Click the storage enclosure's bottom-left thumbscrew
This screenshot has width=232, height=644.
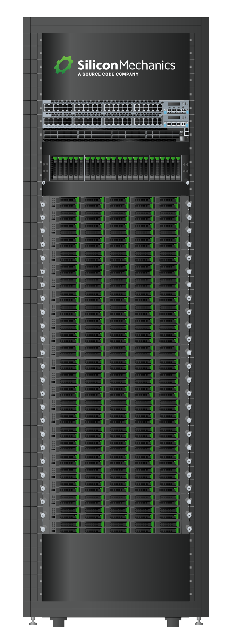(44, 183)
